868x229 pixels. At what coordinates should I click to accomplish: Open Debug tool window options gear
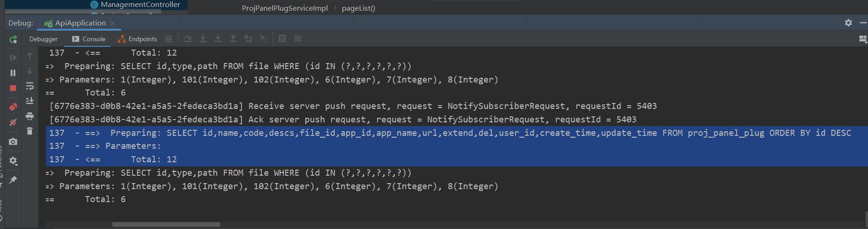point(848,23)
